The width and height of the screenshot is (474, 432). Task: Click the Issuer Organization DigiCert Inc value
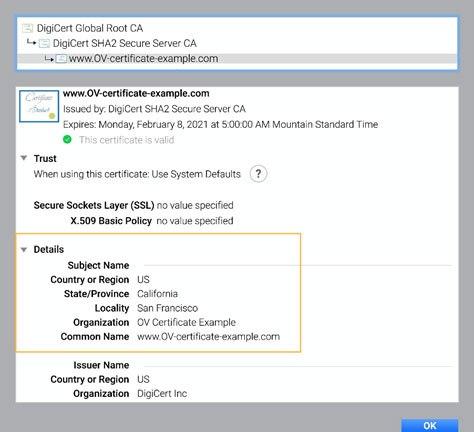tap(162, 394)
